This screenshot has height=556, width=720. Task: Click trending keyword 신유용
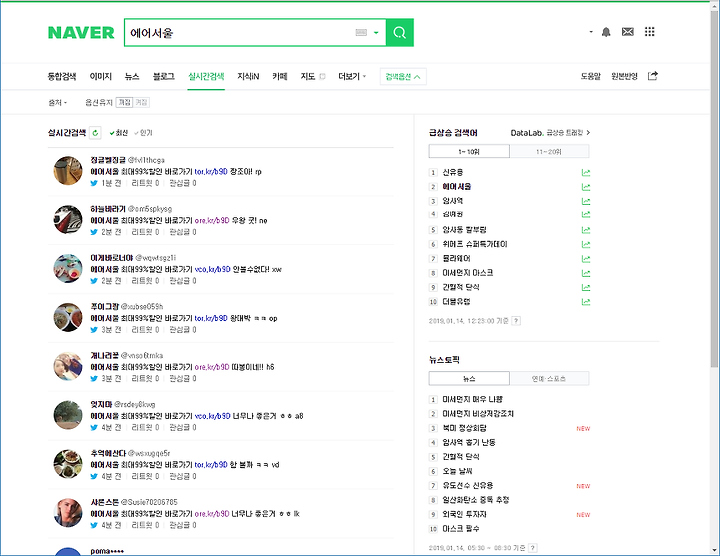tap(453, 173)
